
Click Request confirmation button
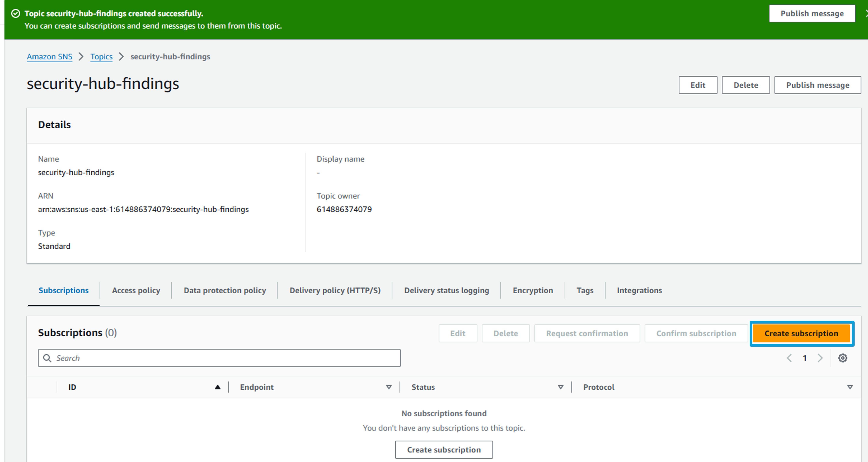click(x=587, y=333)
